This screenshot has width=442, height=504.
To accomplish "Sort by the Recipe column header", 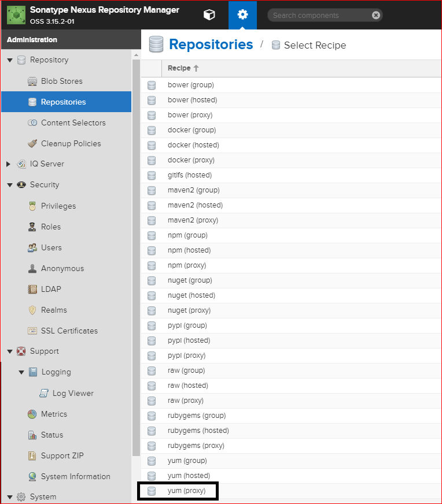I will [179, 68].
